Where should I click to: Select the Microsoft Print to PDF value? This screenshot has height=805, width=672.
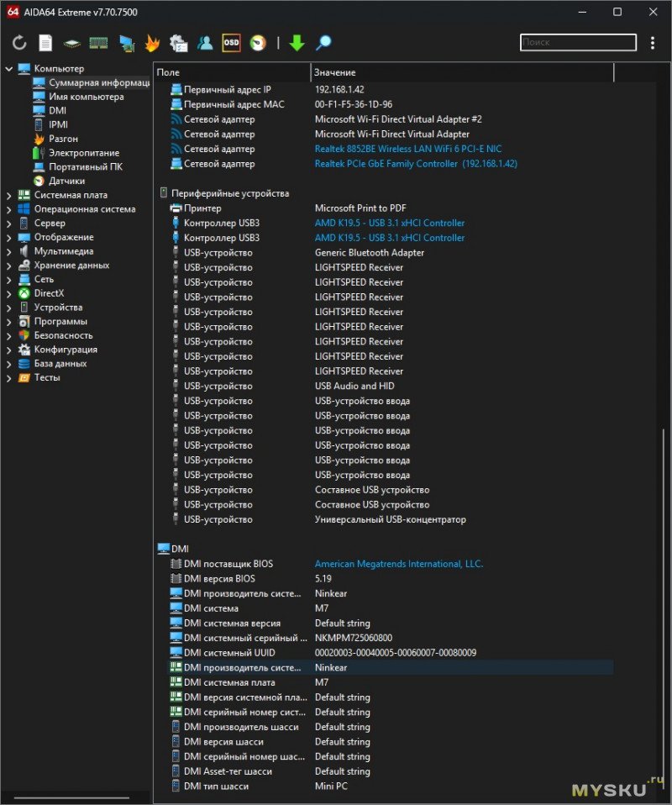tap(360, 208)
